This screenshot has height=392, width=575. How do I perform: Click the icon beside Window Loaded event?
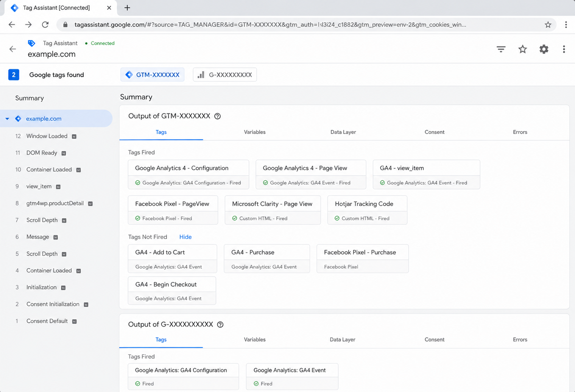(74, 137)
